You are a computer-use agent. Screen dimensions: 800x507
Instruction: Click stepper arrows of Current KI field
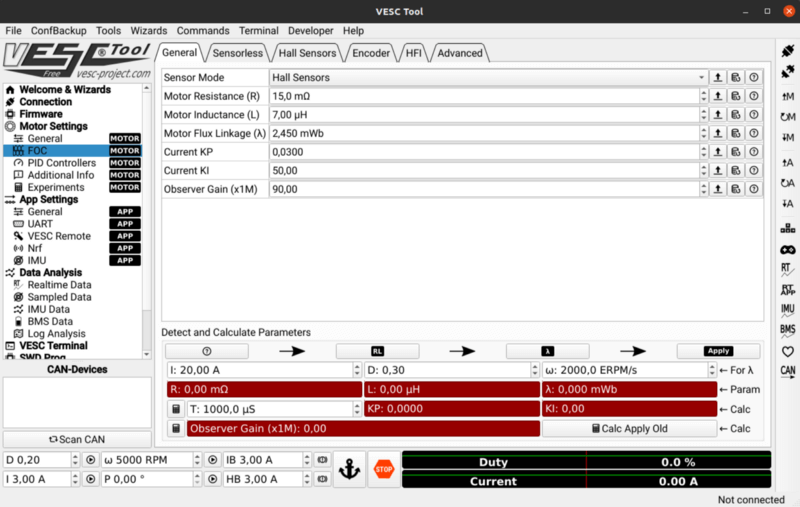[704, 170]
